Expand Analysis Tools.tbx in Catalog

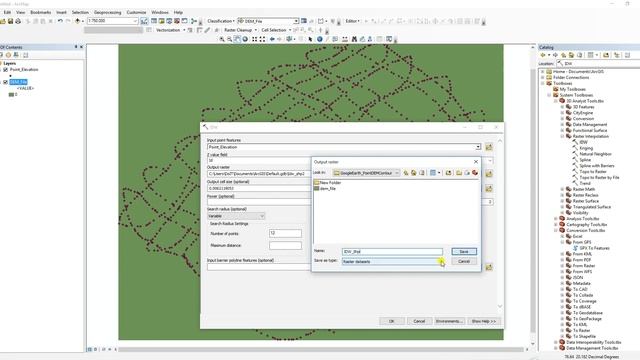click(x=556, y=219)
